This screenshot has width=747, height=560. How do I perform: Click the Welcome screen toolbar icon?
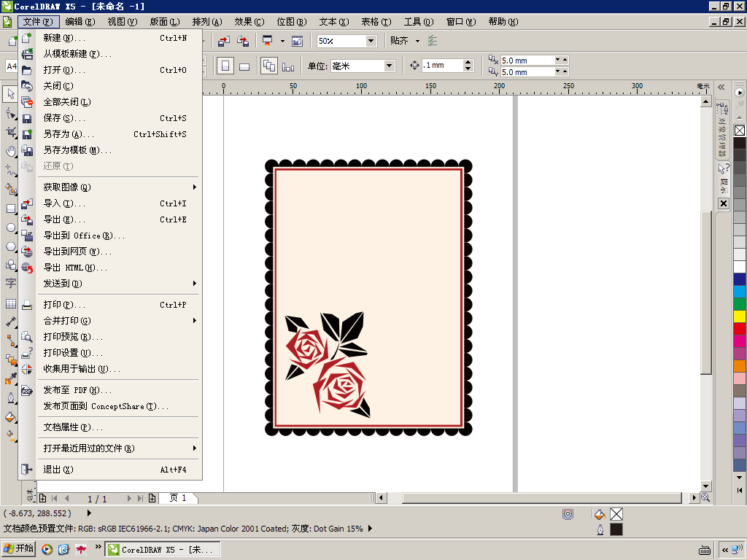(298, 41)
